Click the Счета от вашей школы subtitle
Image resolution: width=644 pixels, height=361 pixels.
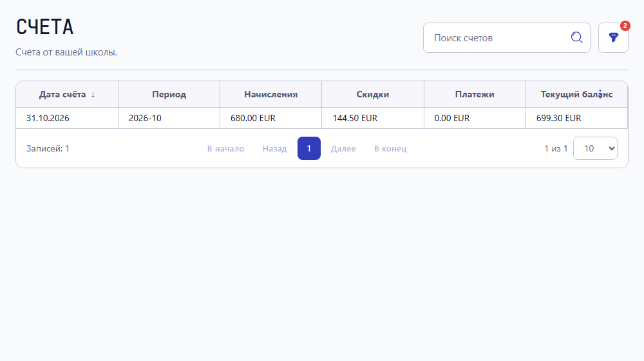click(66, 52)
